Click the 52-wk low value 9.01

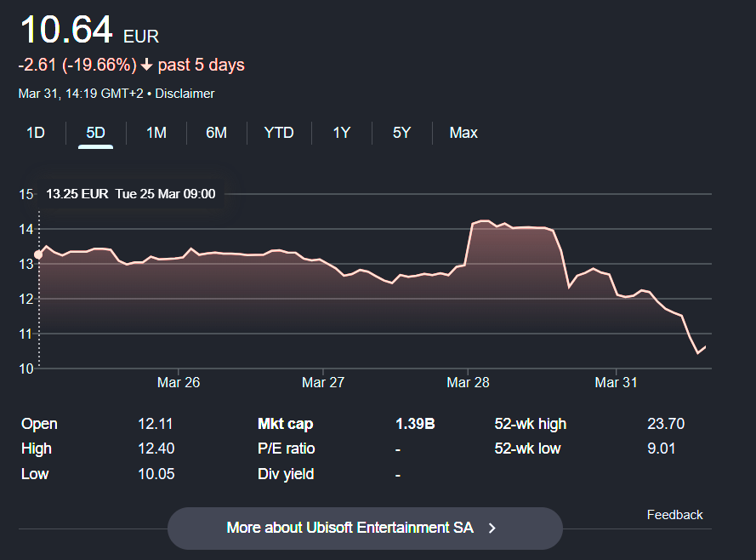click(661, 449)
